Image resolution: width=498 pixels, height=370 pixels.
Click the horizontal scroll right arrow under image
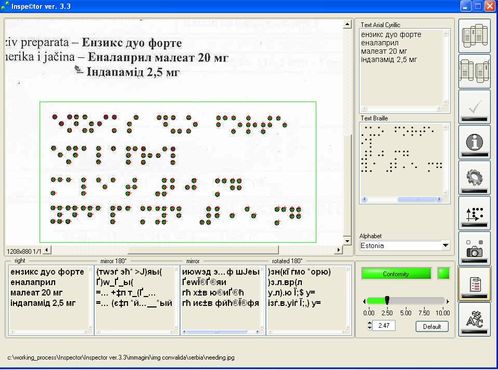338,250
